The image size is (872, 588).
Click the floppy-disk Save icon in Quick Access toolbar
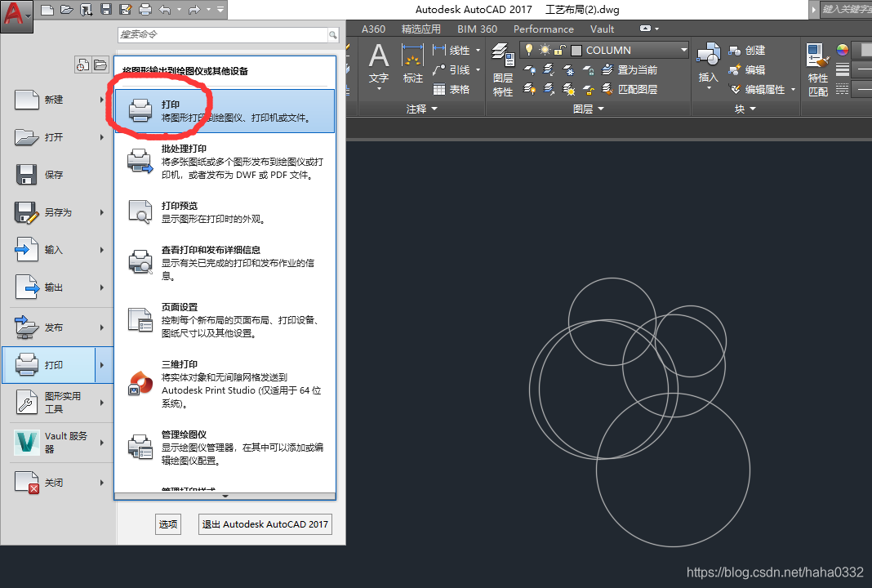click(106, 10)
